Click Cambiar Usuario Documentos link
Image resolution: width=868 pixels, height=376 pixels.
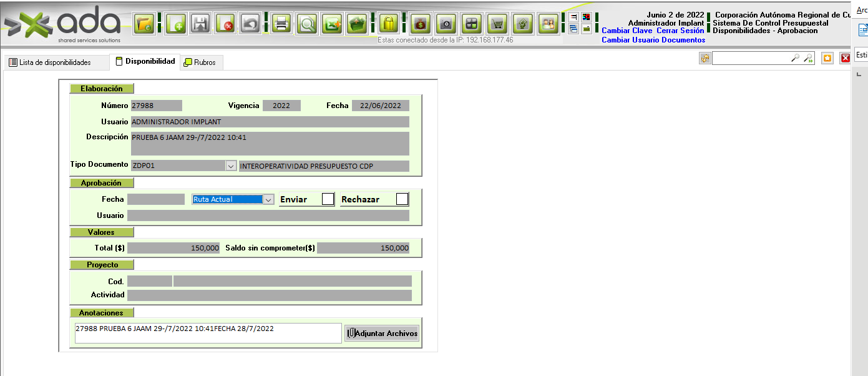click(x=653, y=40)
